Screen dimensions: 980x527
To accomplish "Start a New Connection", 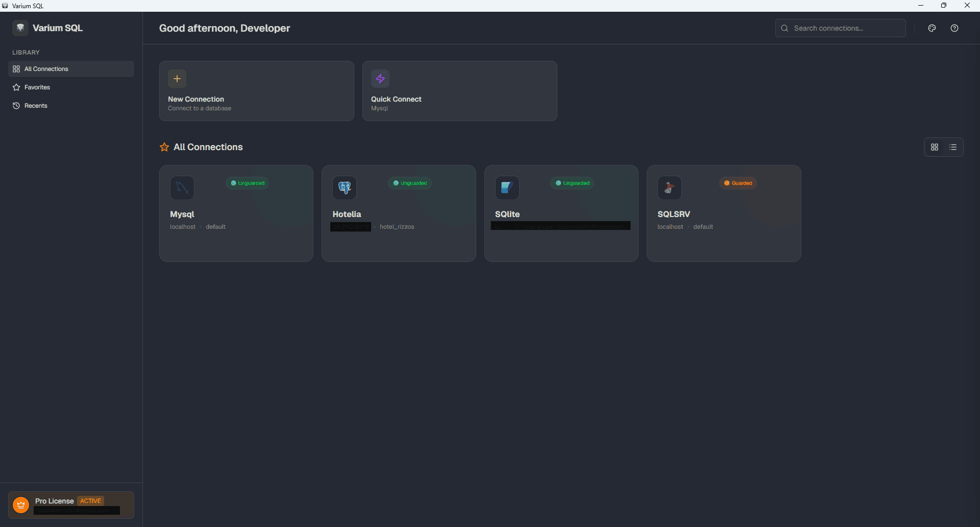I will pos(256,91).
